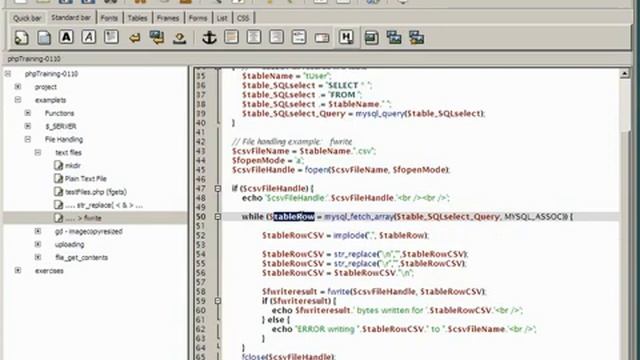The width and height of the screenshot is (640, 360).
Task: Collapse the File Handing node
Action: click(x=28, y=139)
